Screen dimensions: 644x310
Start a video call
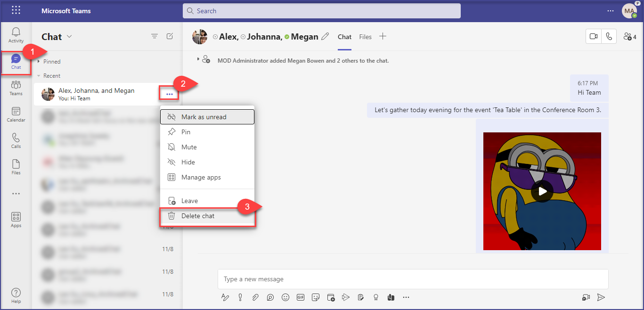point(594,37)
